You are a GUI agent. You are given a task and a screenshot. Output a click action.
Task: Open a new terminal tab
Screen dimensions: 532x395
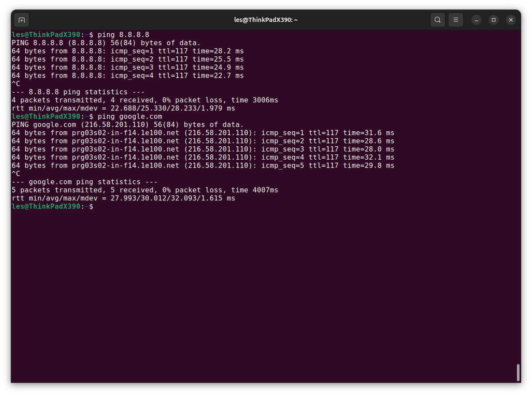pyautogui.click(x=21, y=20)
